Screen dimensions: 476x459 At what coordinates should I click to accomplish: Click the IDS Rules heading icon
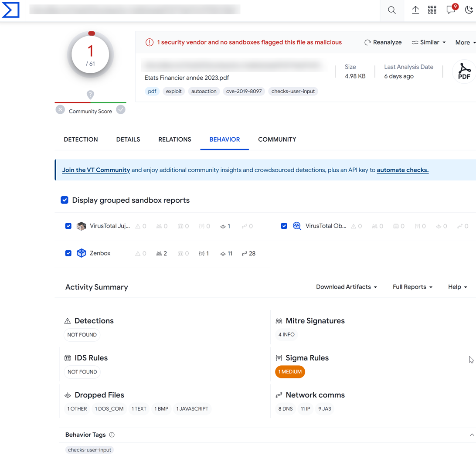click(x=68, y=358)
